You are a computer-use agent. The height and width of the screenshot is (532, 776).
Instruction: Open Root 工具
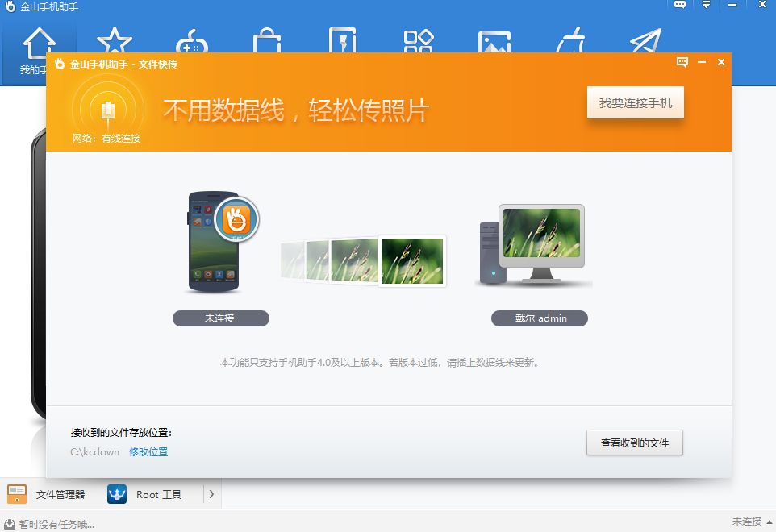click(145, 494)
